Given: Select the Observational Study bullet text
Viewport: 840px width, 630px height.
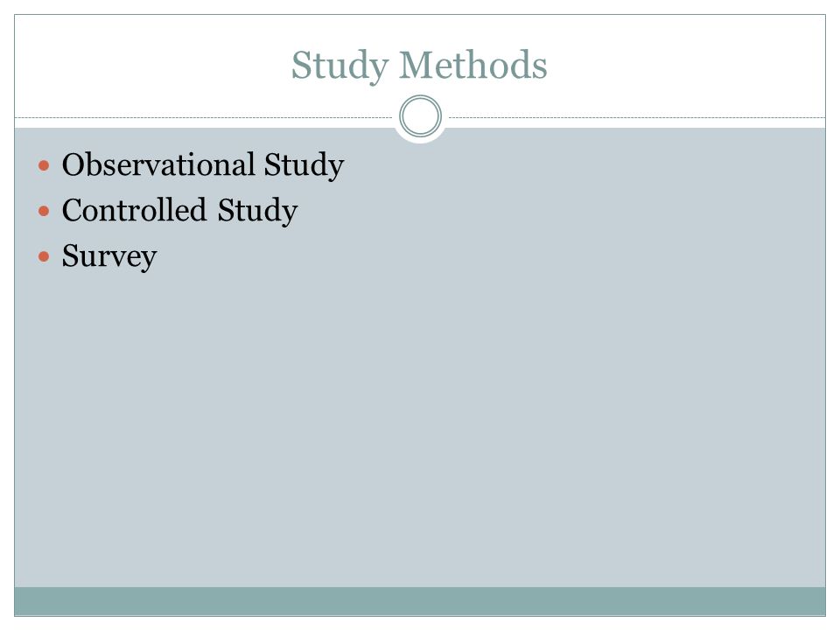Looking at the screenshot, I should (203, 165).
